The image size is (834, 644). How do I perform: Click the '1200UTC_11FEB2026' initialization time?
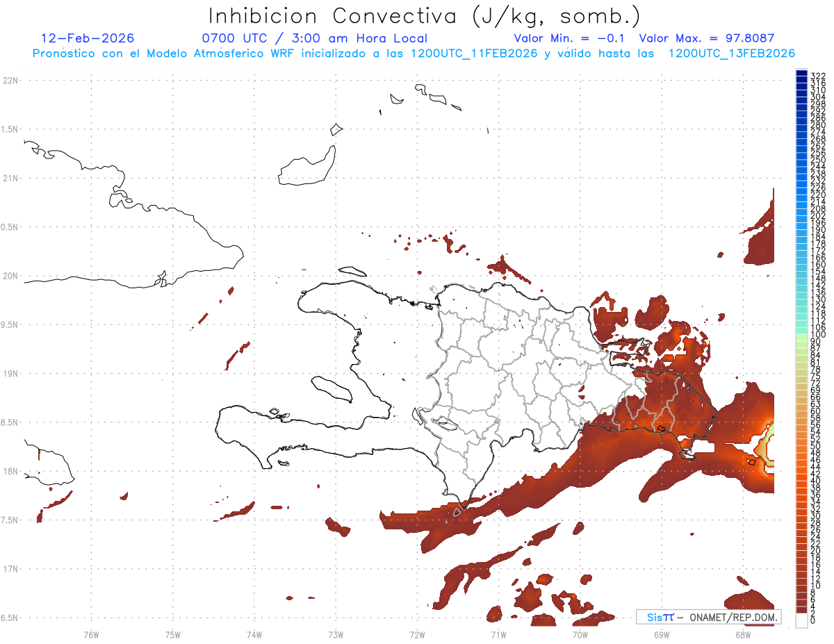(x=474, y=53)
